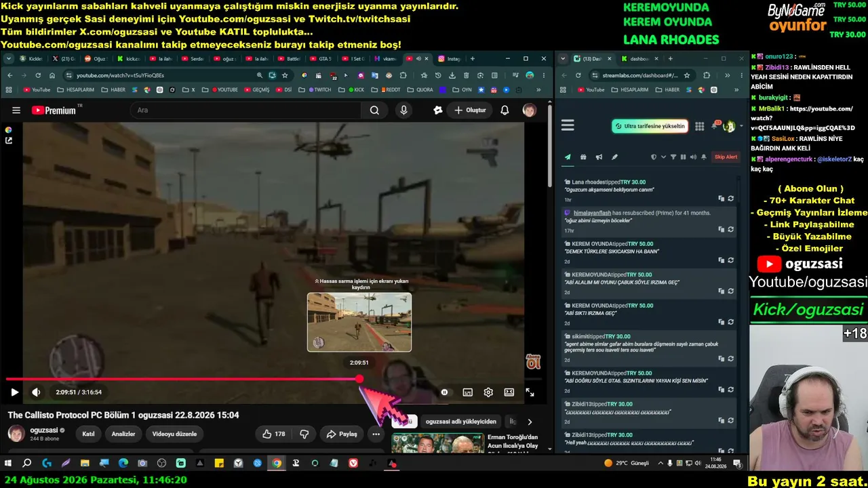Open tab search dropdown in Streamlabs window
868x488 pixels.
[563, 59]
